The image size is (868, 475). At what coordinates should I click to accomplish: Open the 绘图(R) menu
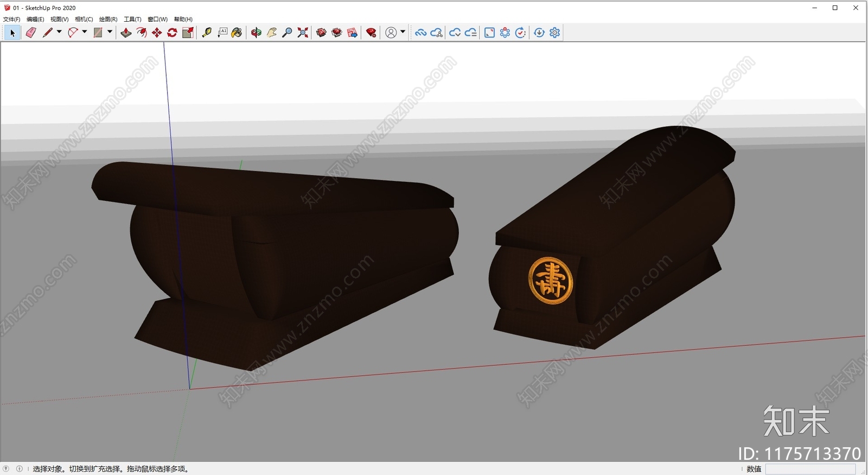pos(108,19)
